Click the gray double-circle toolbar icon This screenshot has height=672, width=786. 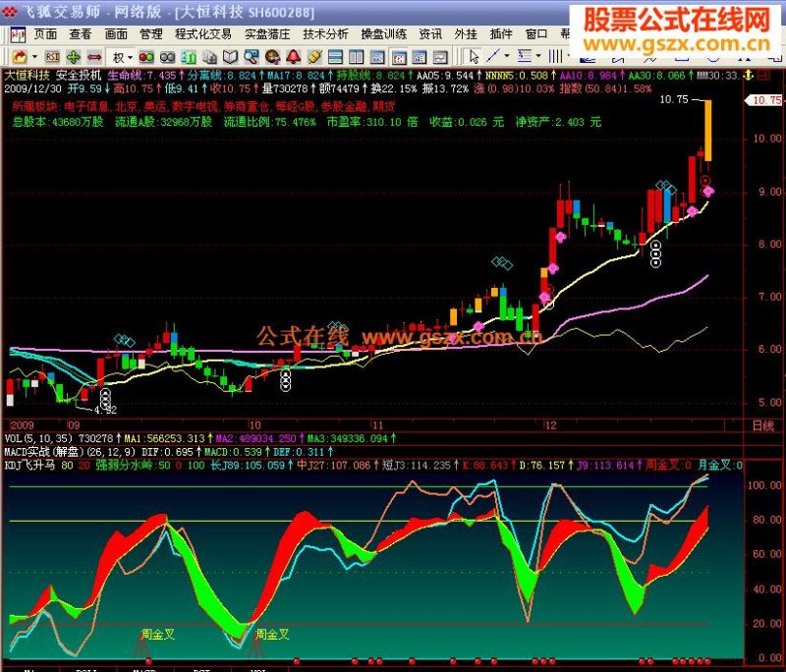click(167, 57)
